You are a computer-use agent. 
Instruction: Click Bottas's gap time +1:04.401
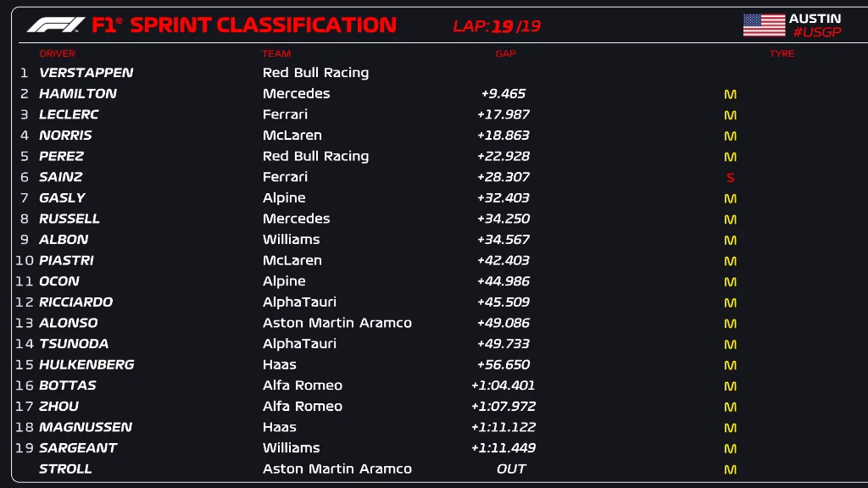tap(504, 385)
